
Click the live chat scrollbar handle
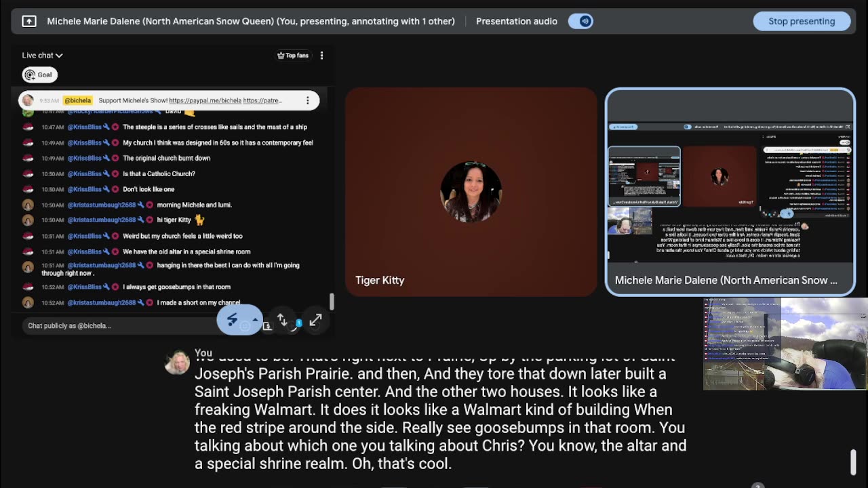[x=332, y=301]
